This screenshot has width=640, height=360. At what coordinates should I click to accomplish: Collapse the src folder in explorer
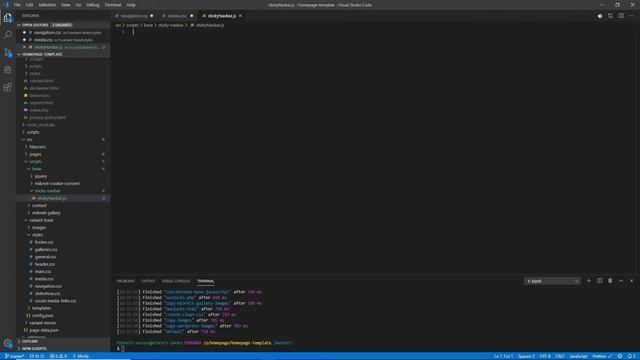click(63, 140)
